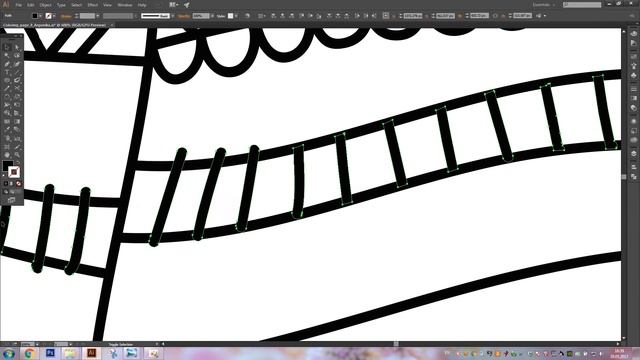The image size is (640, 360).
Task: Select the Selection tool
Action: pos(7,47)
